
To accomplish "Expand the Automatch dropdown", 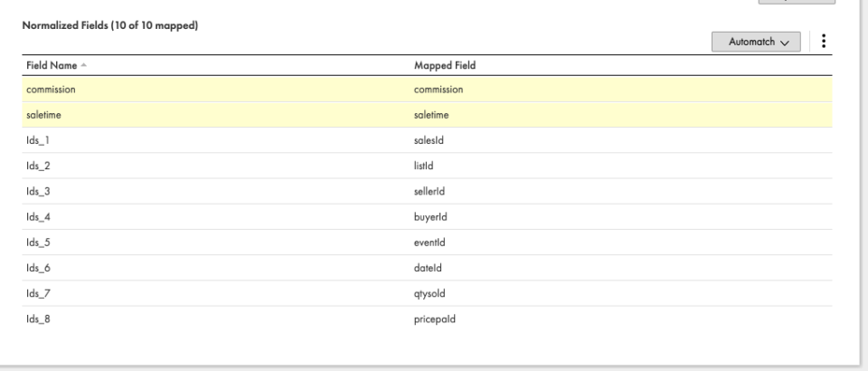I will click(756, 42).
